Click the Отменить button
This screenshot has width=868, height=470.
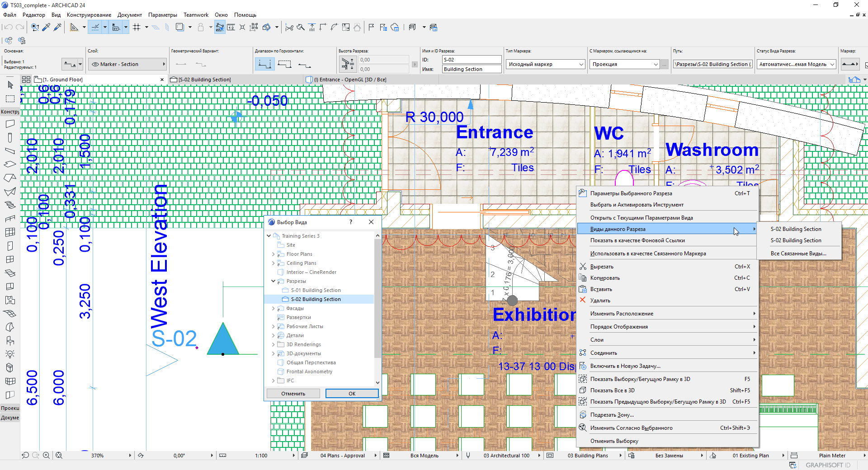[293, 394]
